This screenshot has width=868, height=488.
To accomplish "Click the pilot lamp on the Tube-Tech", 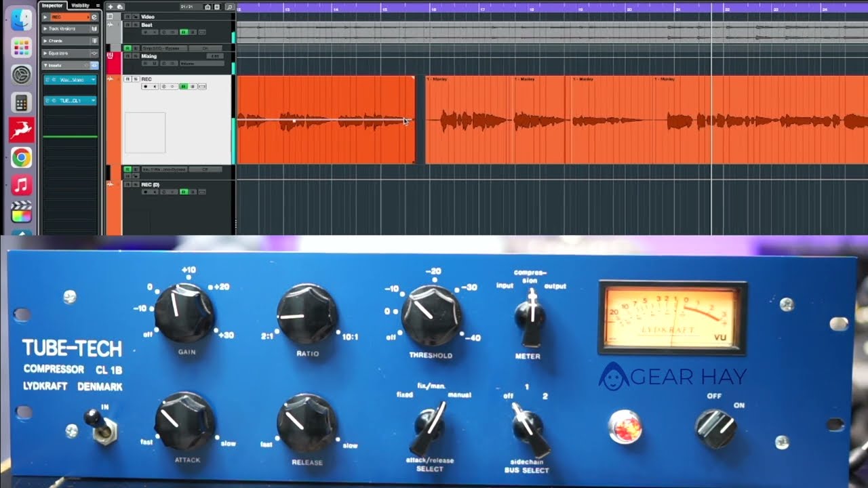I will click(x=625, y=428).
